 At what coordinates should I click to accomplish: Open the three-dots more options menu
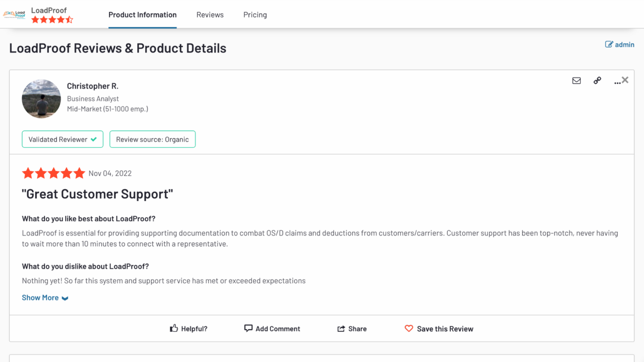[x=617, y=82]
